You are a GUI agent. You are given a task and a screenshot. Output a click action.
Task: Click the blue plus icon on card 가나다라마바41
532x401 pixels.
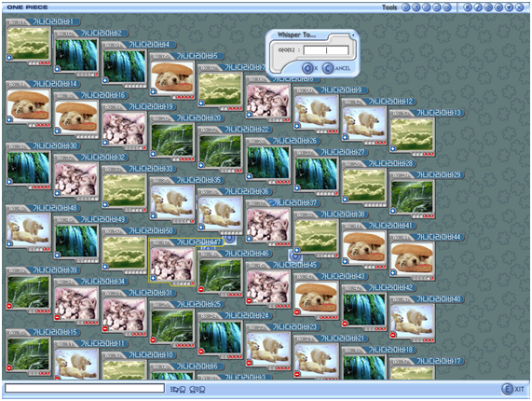coord(345,261)
